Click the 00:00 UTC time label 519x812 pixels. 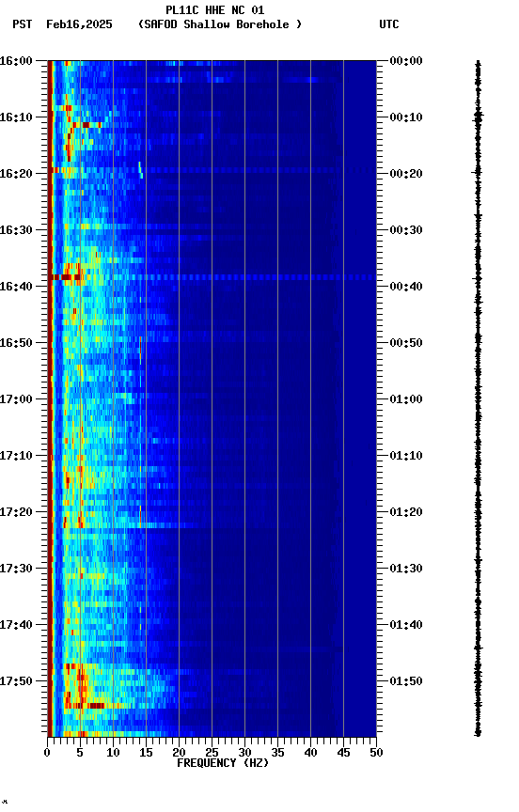(406, 61)
